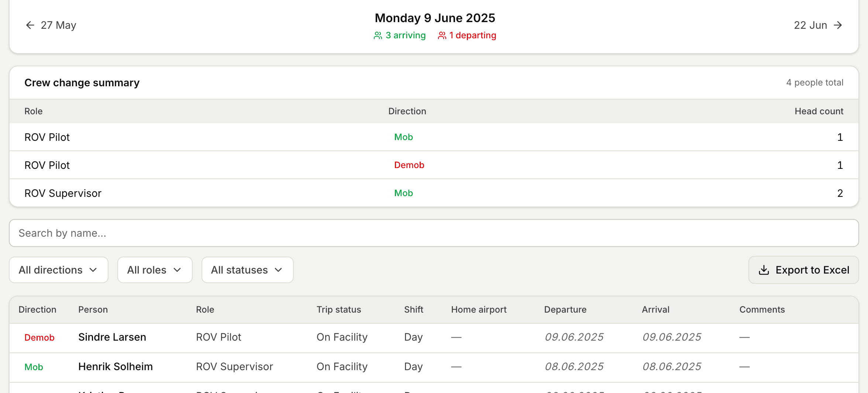The image size is (868, 393).
Task: Click the Shift column header
Action: tap(414, 310)
